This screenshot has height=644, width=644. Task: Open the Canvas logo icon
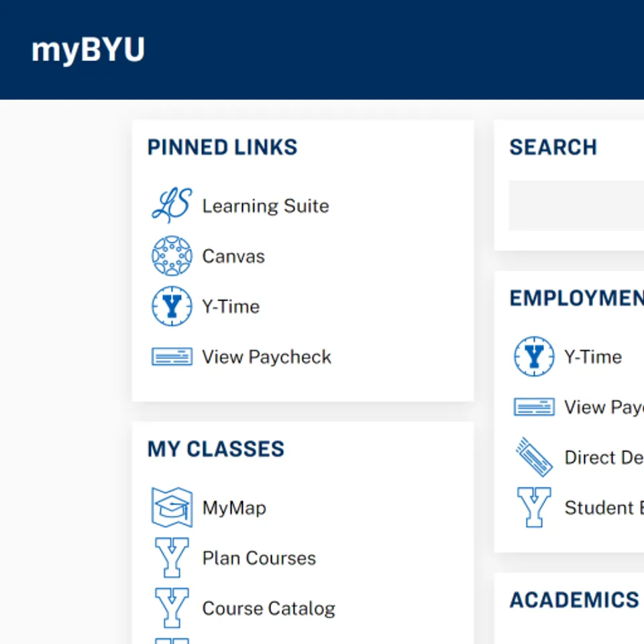point(172,256)
